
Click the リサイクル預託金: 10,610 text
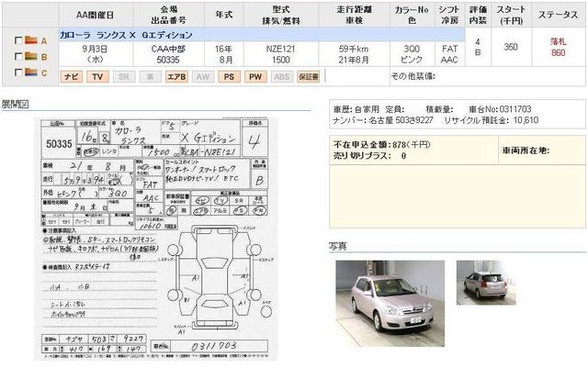click(x=492, y=120)
